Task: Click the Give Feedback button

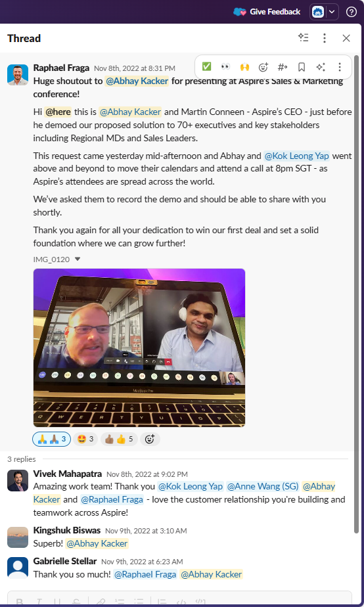Action: pyautogui.click(x=267, y=12)
